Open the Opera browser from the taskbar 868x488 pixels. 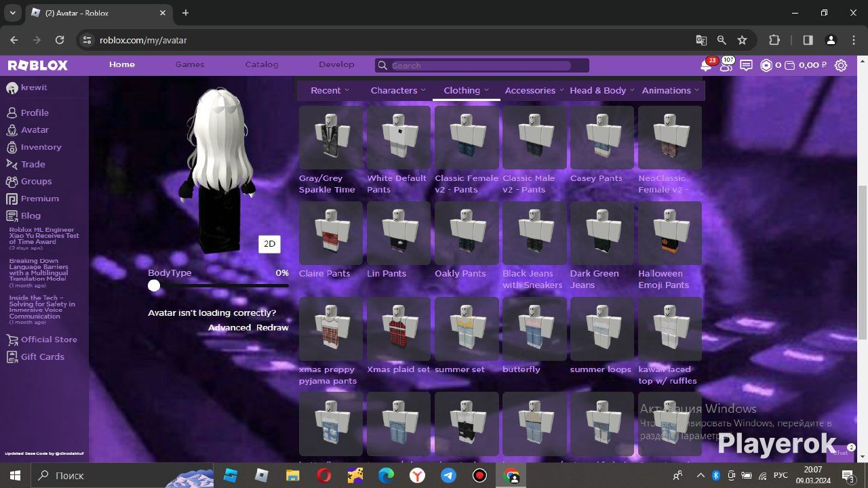tap(323, 475)
